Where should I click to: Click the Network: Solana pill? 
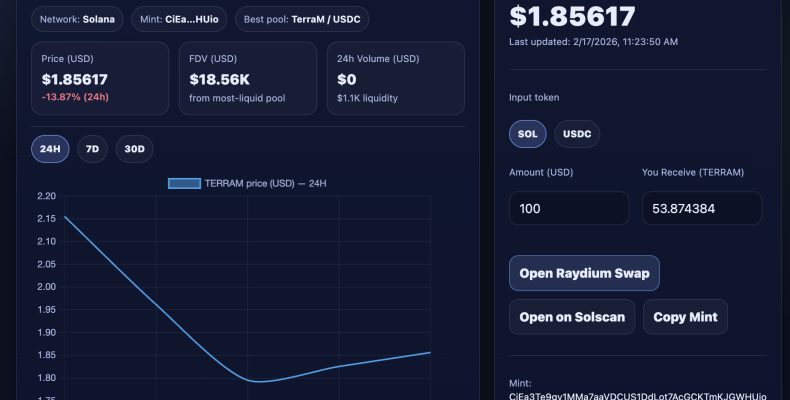click(x=77, y=19)
